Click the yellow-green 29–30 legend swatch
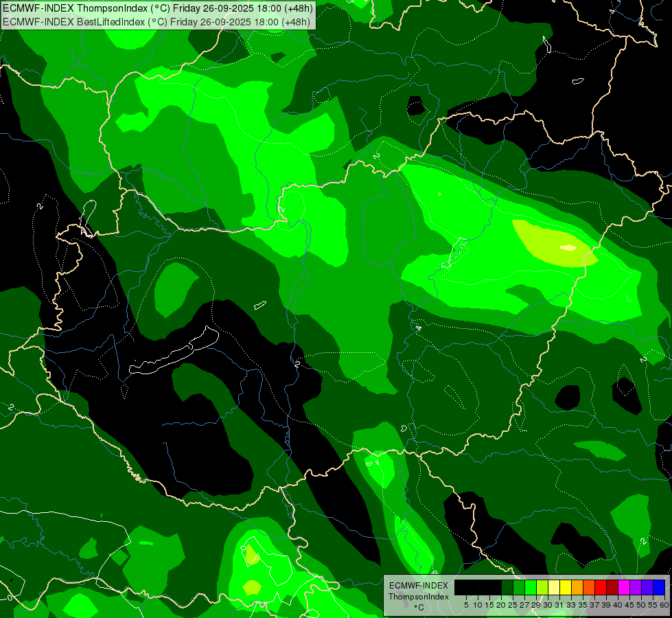 tap(542, 588)
